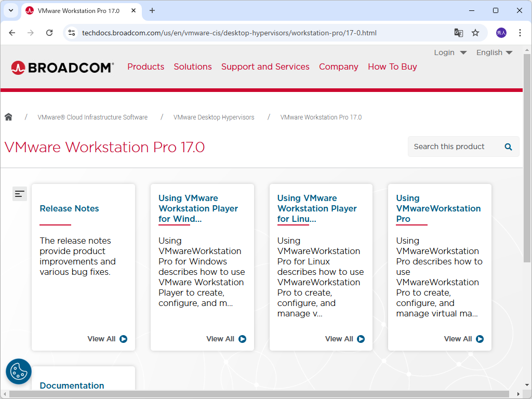
Task: Click the magnifying glass search icon
Action: tap(508, 147)
